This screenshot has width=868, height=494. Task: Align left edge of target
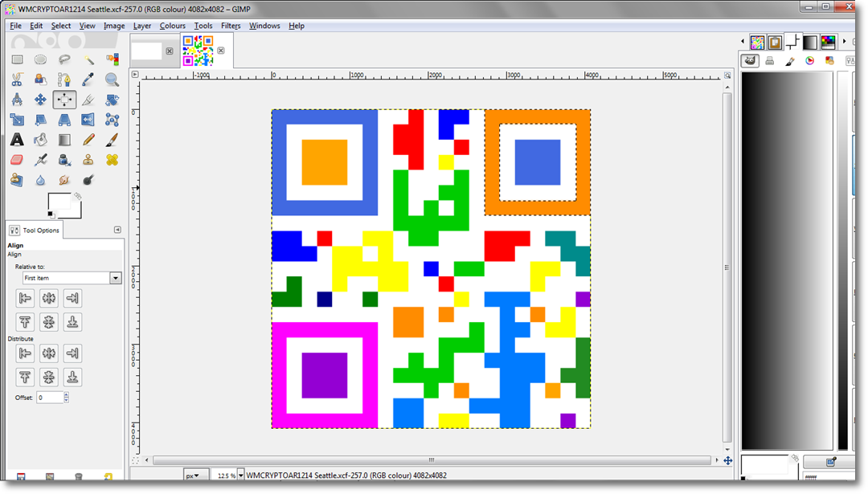(x=25, y=298)
